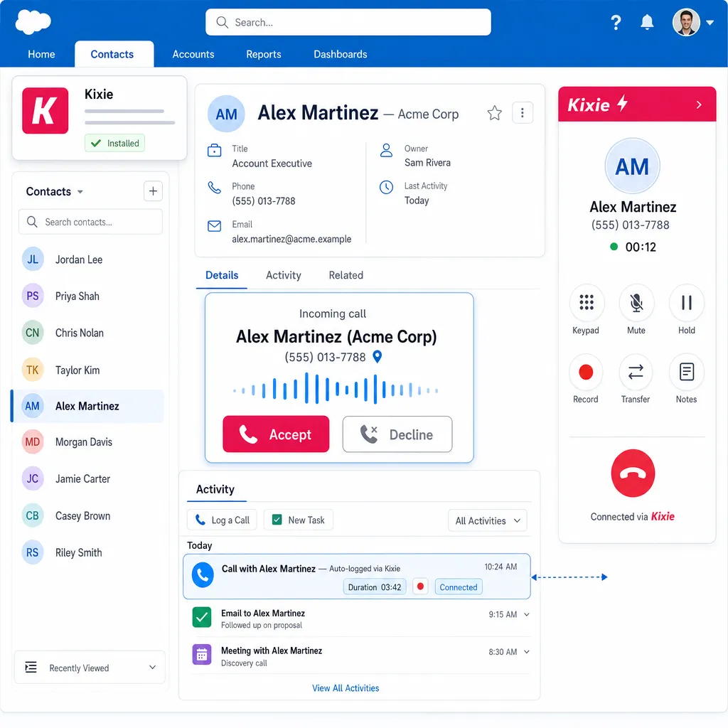Viewport: 728px width, 728px height.
Task: Click the purple meeting calendar icon
Action: point(202,655)
